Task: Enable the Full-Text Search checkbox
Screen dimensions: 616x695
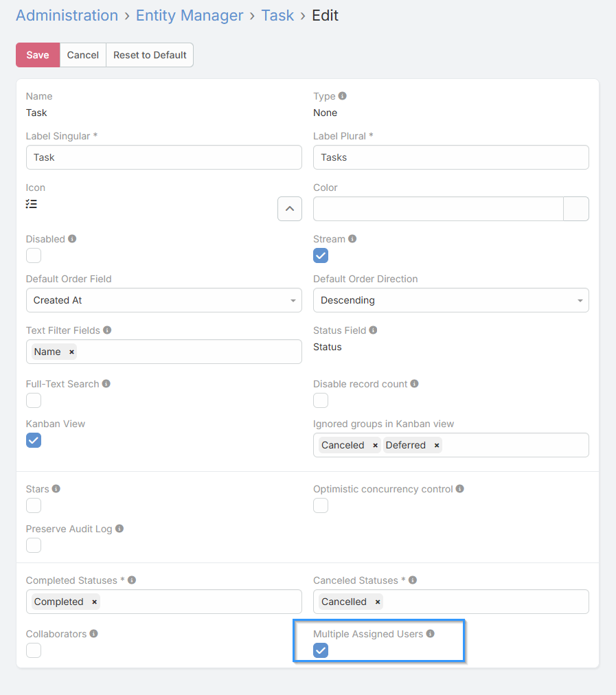Action: (34, 400)
